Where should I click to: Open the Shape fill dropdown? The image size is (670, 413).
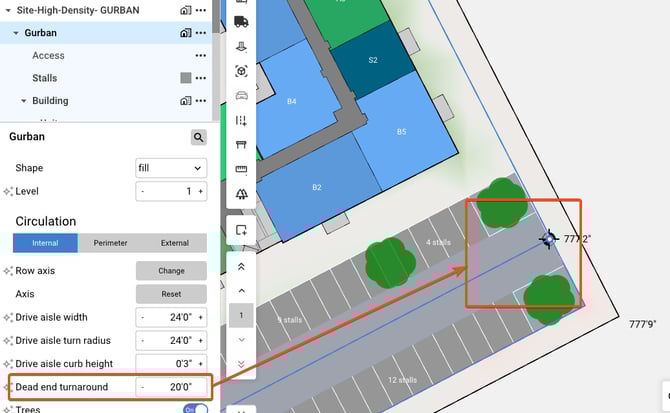(171, 168)
